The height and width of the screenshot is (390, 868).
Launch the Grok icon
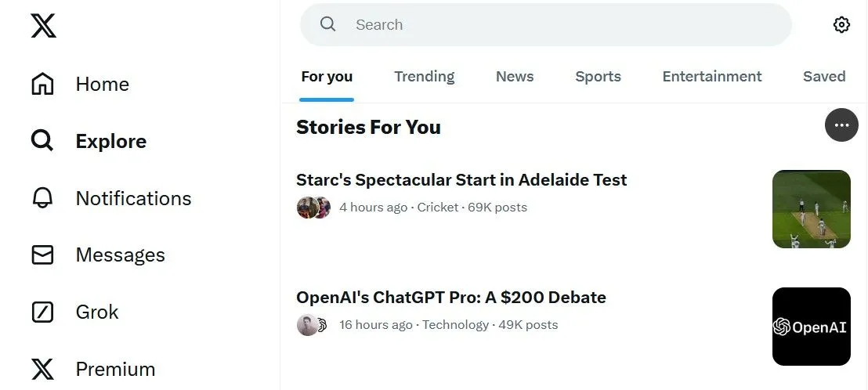click(x=42, y=312)
